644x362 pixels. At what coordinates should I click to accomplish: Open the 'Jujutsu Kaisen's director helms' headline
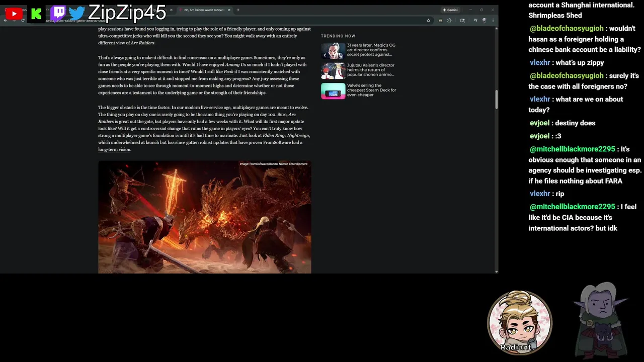click(371, 70)
